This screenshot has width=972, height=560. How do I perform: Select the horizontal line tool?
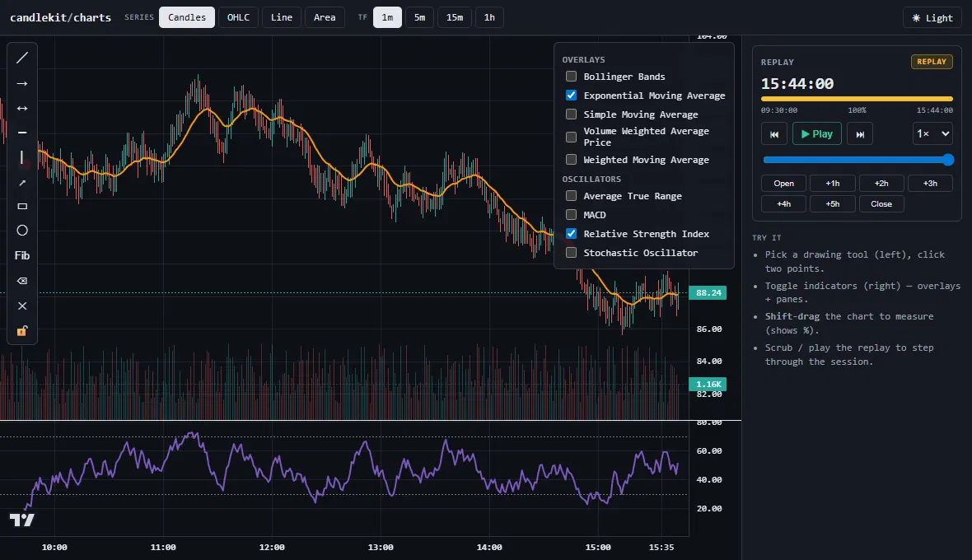pyautogui.click(x=22, y=133)
